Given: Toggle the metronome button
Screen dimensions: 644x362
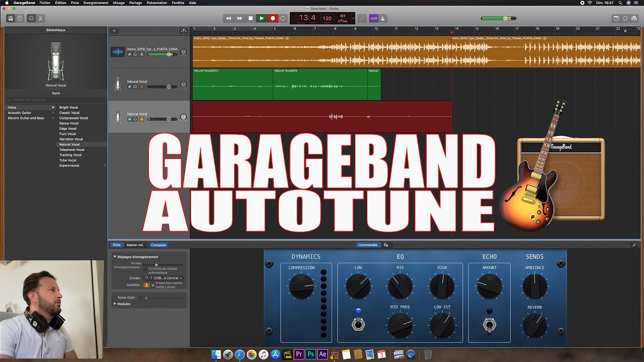Looking at the screenshot, I should tap(382, 18).
